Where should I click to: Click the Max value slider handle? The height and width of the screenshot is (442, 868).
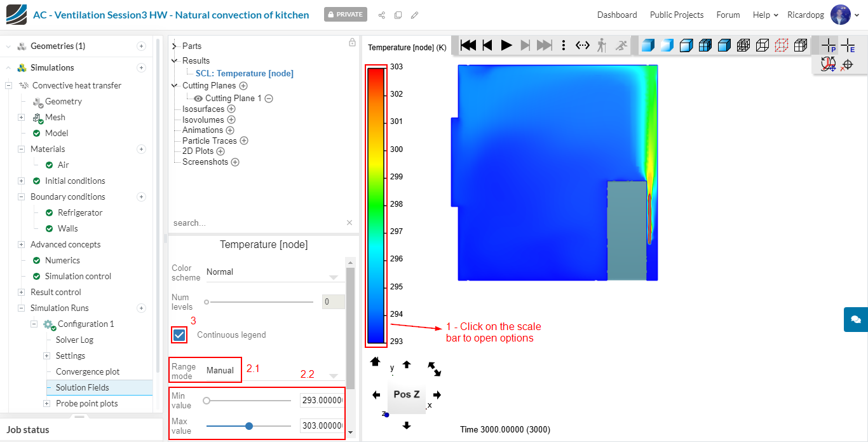pyautogui.click(x=249, y=426)
